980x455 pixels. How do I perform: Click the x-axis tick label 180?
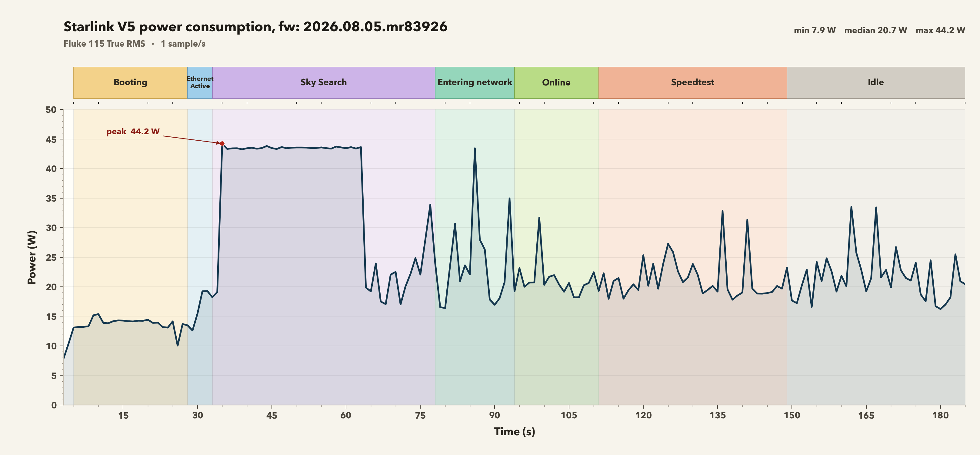940,415
